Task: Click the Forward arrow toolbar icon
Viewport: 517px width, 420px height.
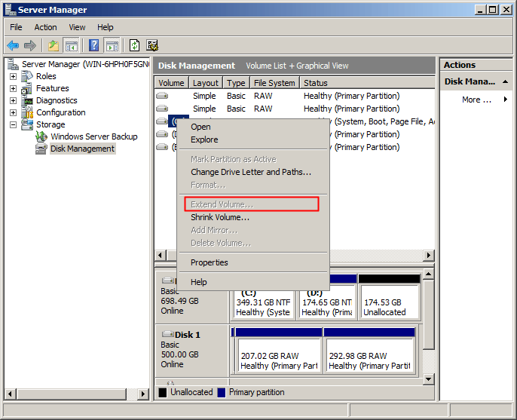Action: coord(30,45)
